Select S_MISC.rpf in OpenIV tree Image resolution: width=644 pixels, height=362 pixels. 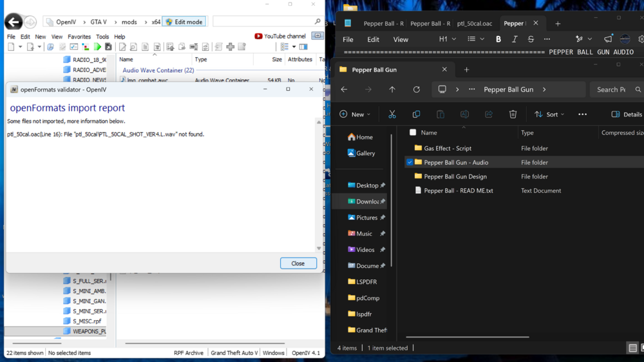tap(82, 321)
